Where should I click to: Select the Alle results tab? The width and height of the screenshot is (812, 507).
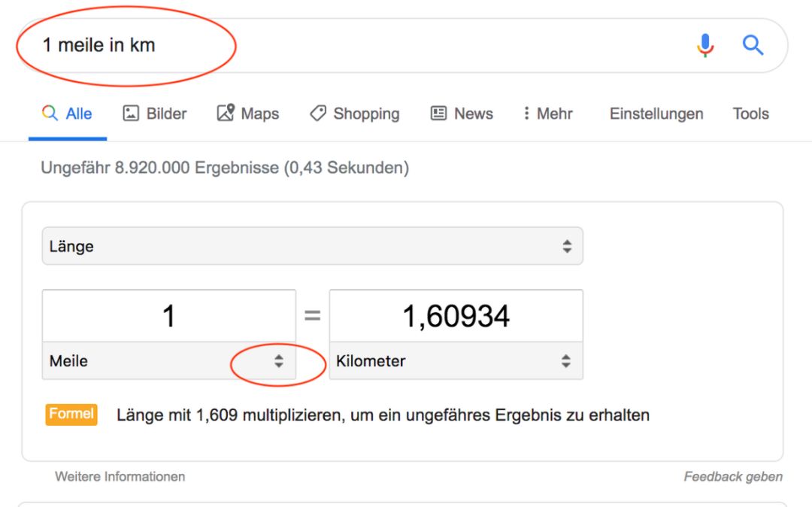pyautogui.click(x=68, y=114)
